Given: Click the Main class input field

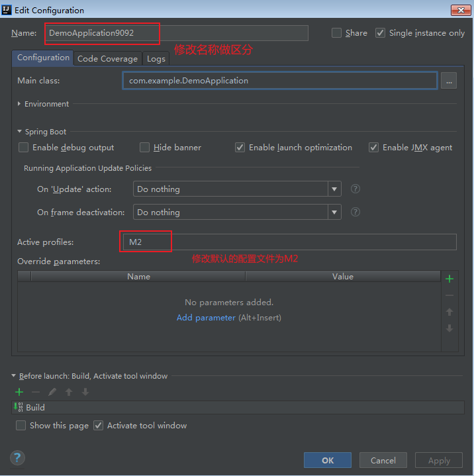Looking at the screenshot, I should pyautogui.click(x=279, y=81).
